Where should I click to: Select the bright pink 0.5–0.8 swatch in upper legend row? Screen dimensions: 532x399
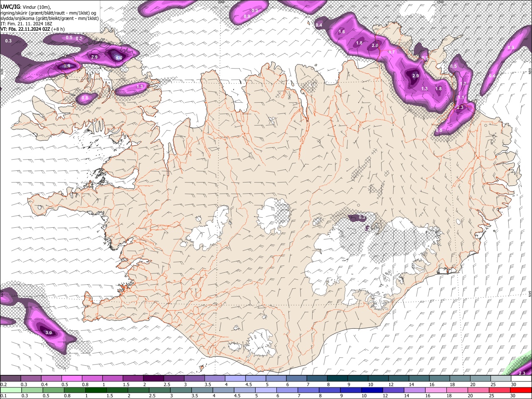[71, 379]
